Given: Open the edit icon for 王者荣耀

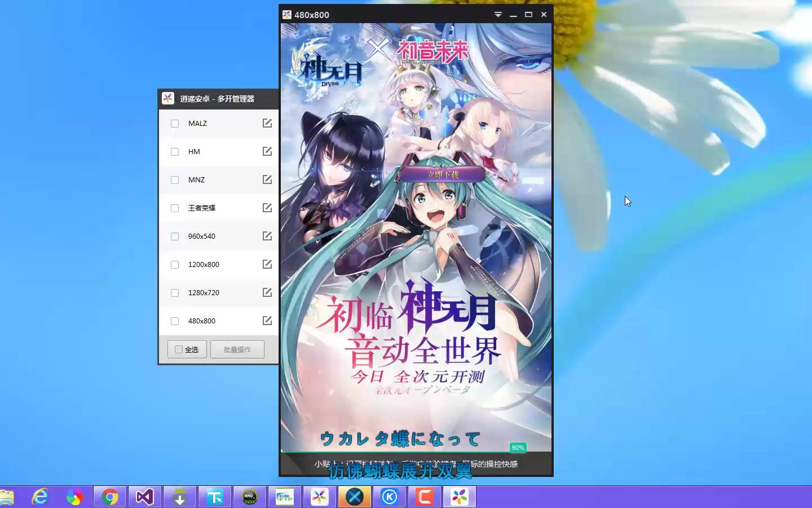Looking at the screenshot, I should (267, 208).
